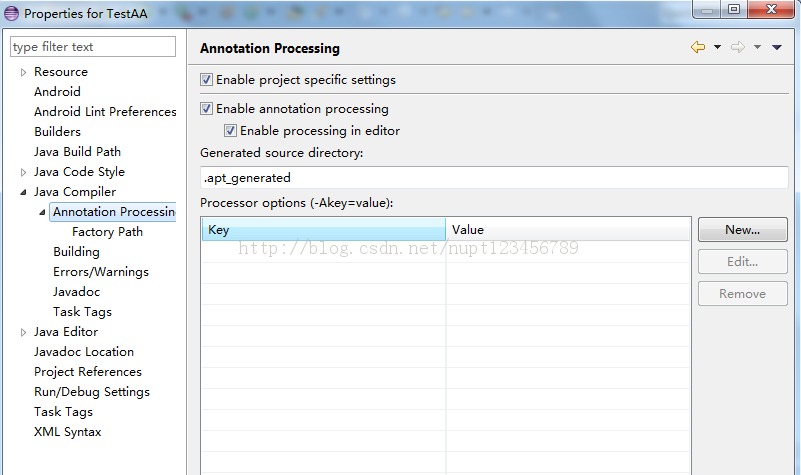The height and width of the screenshot is (475, 801).
Task: Open the back history dropdown arrow
Action: (x=717, y=48)
